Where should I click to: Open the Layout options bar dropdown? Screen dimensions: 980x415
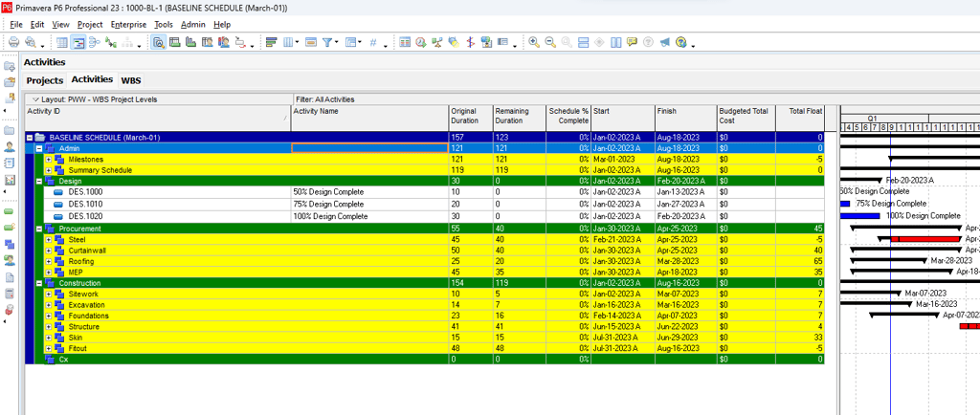tap(35, 99)
